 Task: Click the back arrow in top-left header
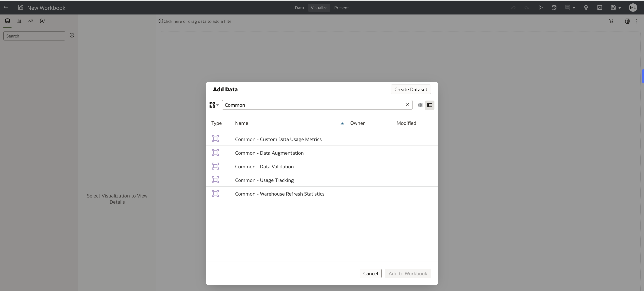[6, 7]
